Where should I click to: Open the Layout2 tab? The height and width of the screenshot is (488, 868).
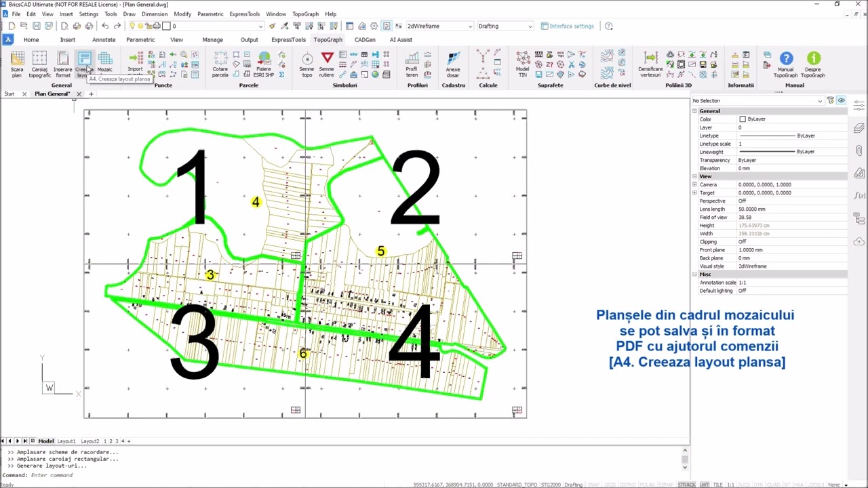tap(90, 441)
